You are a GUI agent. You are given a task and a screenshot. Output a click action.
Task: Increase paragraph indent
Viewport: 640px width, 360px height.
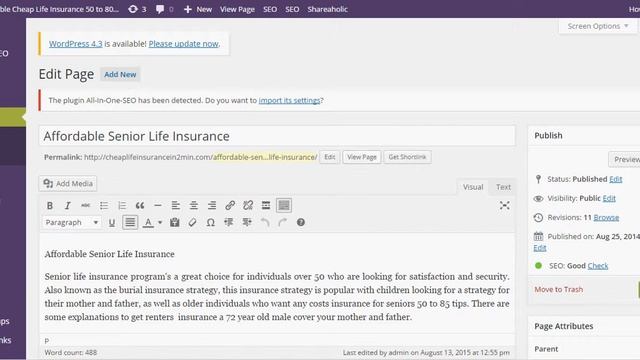pyautogui.click(x=247, y=222)
